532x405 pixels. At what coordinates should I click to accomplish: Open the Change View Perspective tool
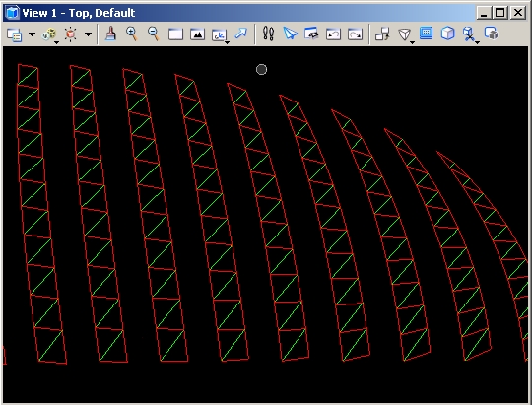[405, 34]
